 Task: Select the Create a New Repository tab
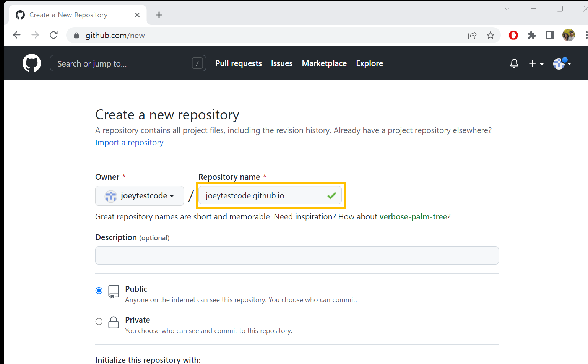pos(78,15)
